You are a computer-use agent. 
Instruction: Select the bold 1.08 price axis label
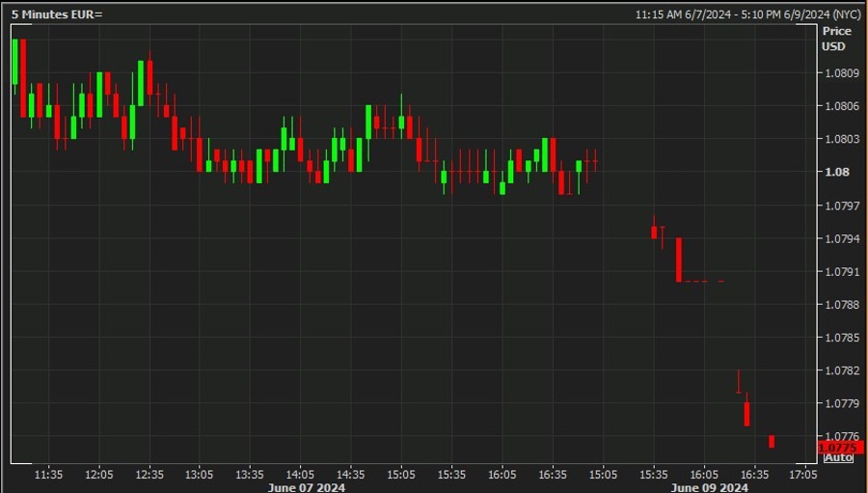(837, 173)
